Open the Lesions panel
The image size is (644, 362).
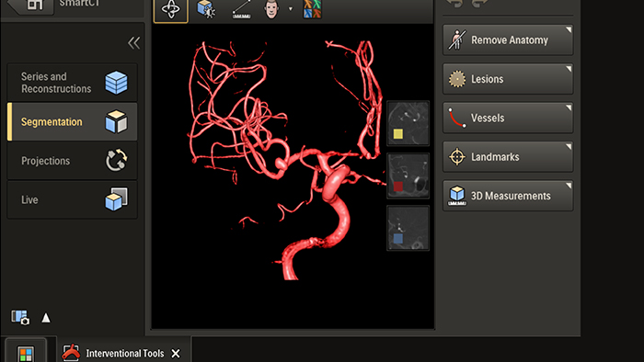pos(508,79)
